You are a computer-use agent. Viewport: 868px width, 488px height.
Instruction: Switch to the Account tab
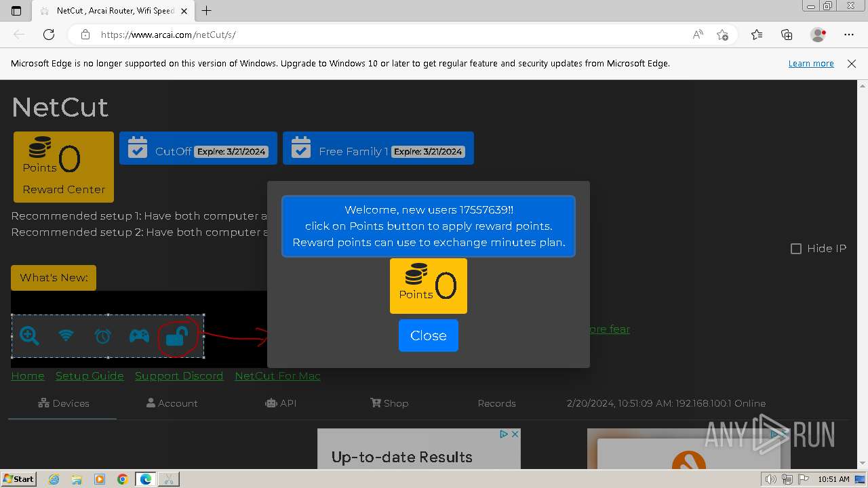(x=172, y=403)
